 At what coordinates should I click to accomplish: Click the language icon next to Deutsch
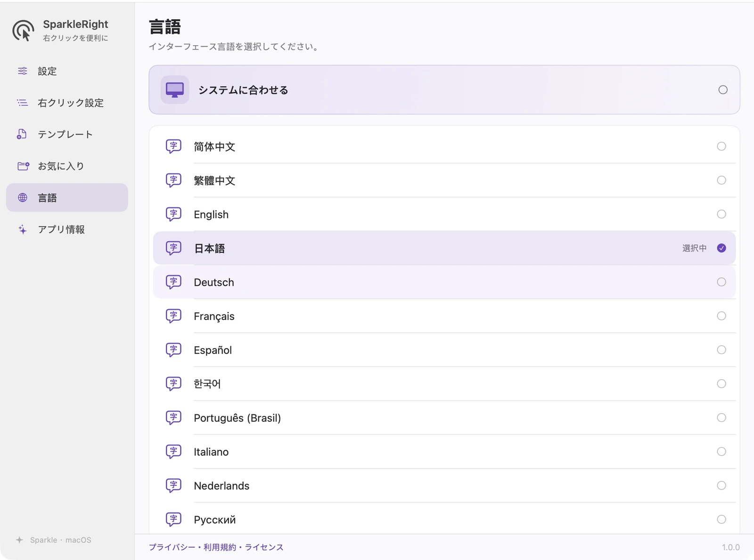(173, 282)
